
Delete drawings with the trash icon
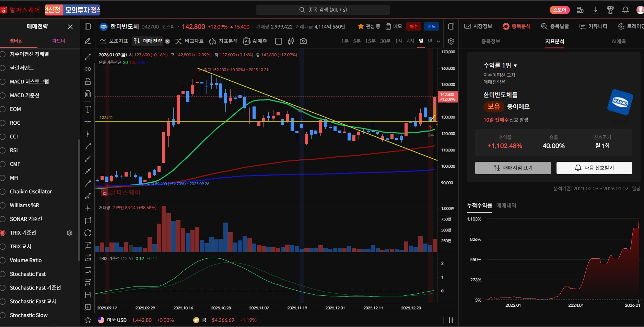(x=88, y=94)
